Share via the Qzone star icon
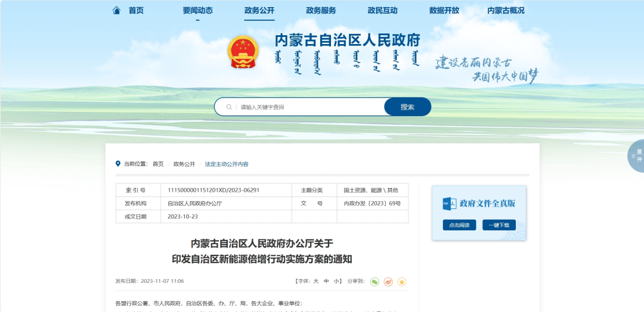This screenshot has height=312, width=644. pyautogui.click(x=402, y=282)
